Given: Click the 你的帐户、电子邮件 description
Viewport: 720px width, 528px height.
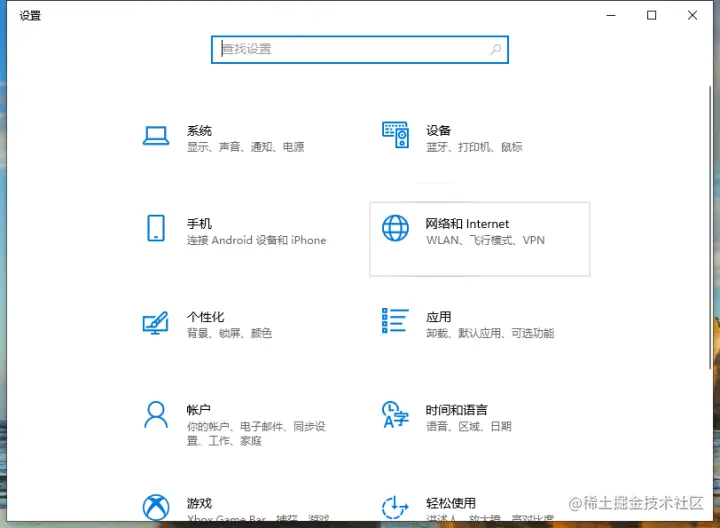Looking at the screenshot, I should click(x=256, y=433).
